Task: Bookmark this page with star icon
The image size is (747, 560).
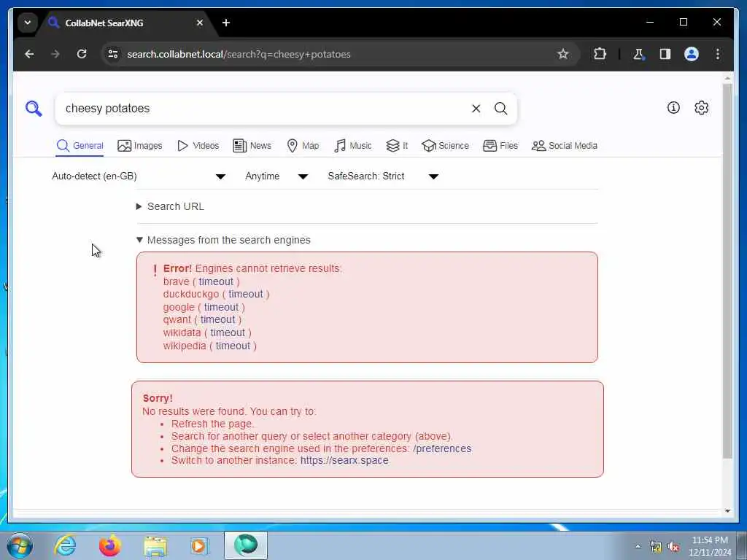Action: (563, 54)
